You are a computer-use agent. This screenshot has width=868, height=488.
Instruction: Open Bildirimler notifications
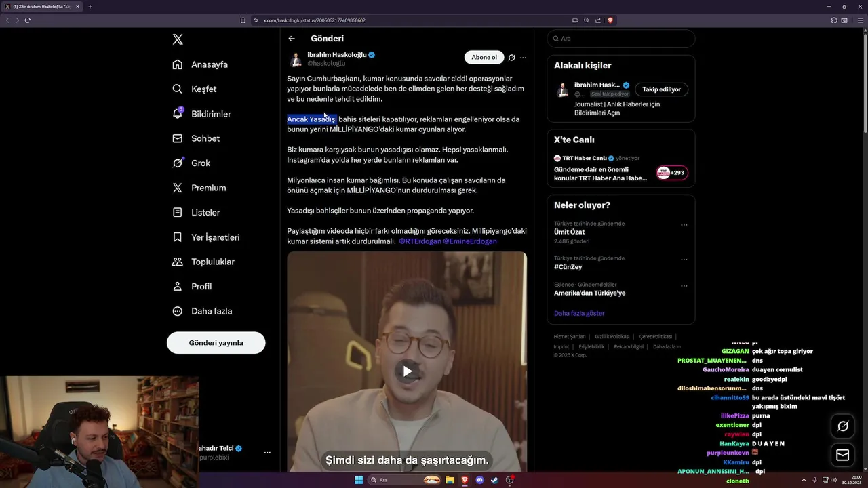coord(201,114)
